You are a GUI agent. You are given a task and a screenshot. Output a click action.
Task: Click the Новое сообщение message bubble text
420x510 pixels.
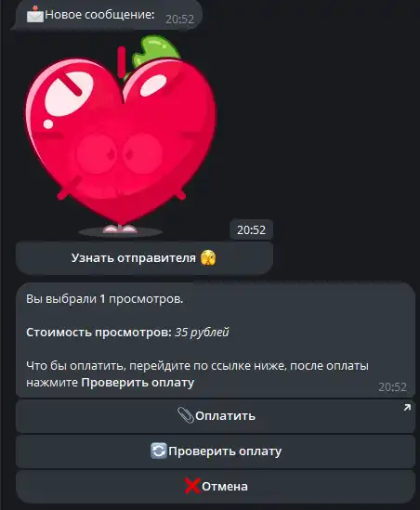coord(99,14)
